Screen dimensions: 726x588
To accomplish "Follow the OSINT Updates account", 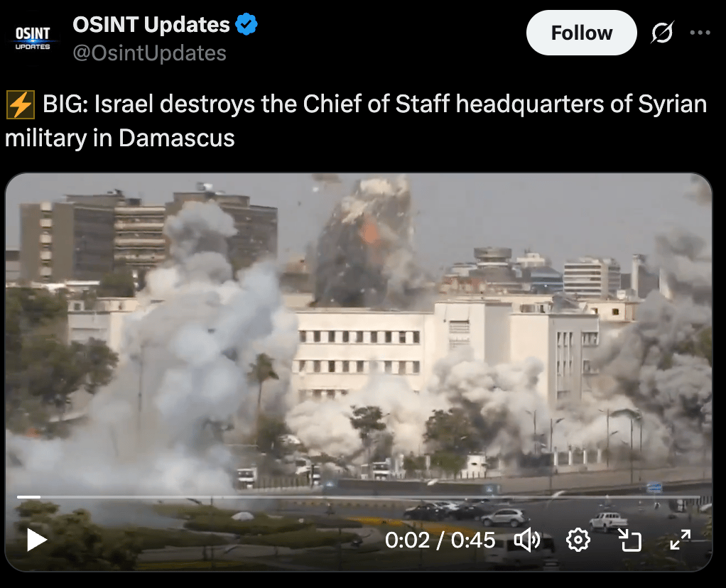I will tap(582, 33).
